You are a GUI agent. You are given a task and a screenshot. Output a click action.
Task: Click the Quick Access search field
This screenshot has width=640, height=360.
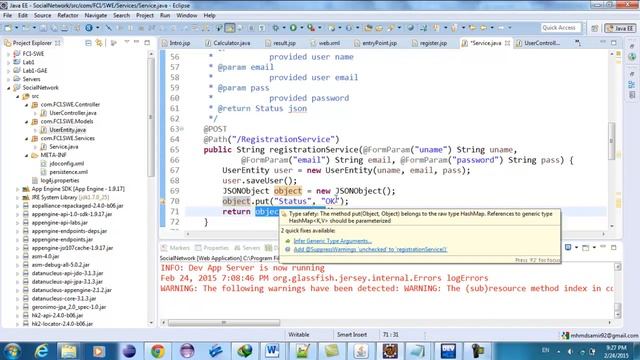coord(561,28)
